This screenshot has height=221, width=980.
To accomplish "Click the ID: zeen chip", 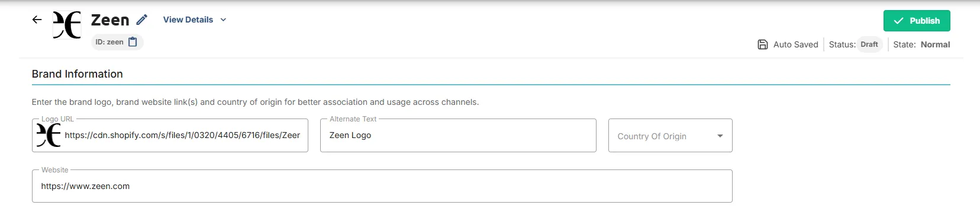I will point(117,42).
